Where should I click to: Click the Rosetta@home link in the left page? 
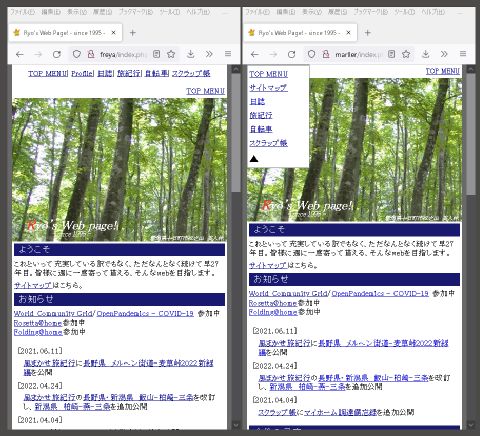(38, 323)
